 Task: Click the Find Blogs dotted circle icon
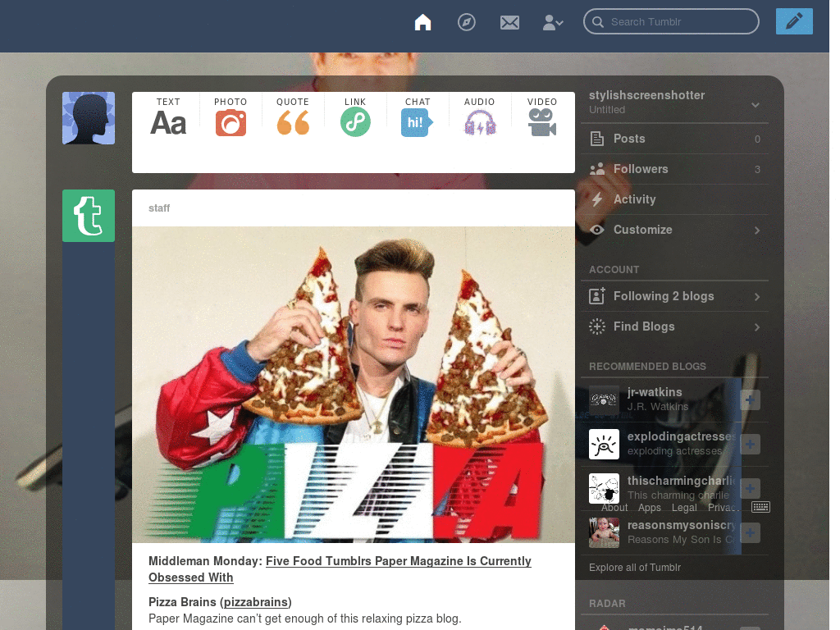[x=597, y=326]
